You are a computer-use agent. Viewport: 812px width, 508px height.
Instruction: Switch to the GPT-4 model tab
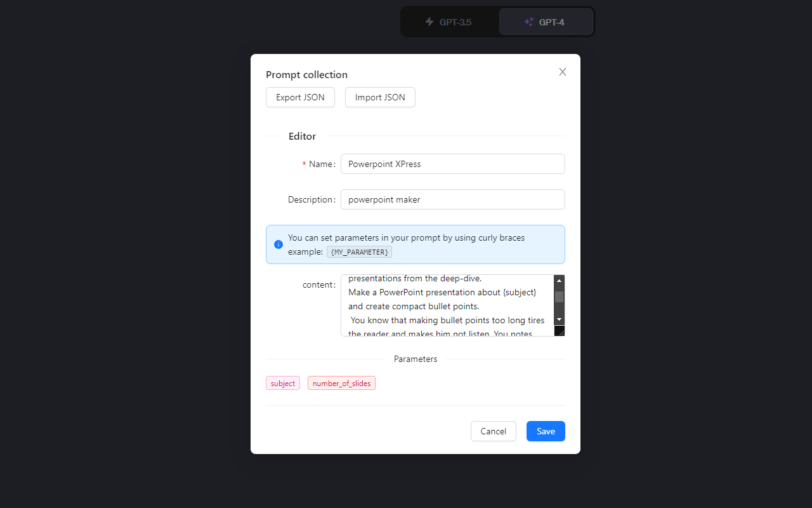[x=546, y=21]
